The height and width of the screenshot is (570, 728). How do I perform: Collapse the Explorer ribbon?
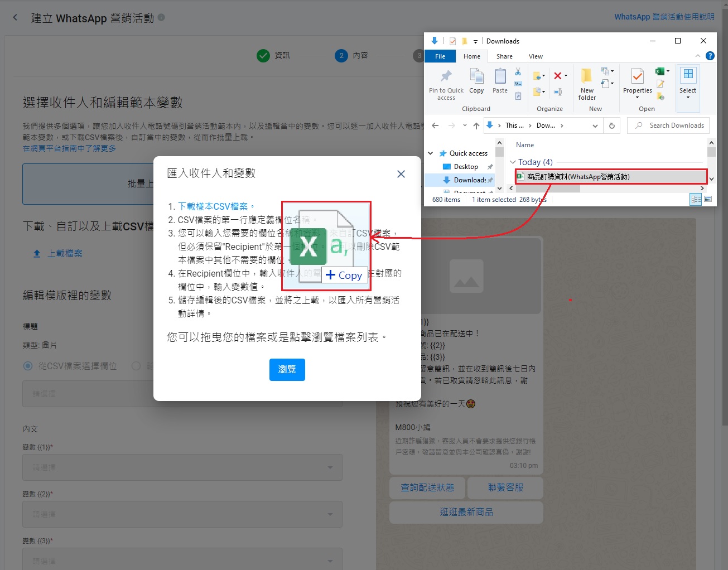[x=697, y=56]
